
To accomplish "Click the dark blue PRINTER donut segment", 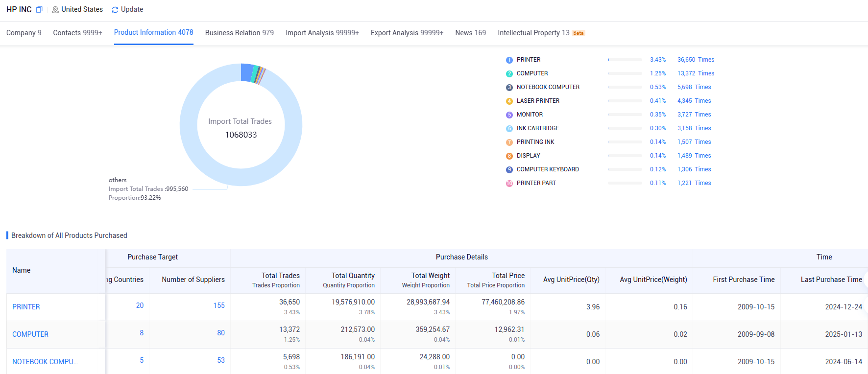I will click(247, 72).
